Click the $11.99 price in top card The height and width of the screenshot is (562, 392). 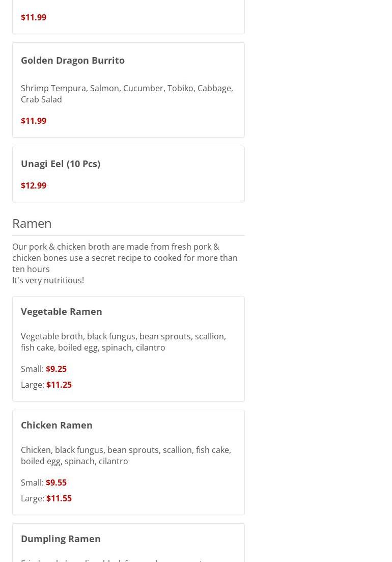34,17
